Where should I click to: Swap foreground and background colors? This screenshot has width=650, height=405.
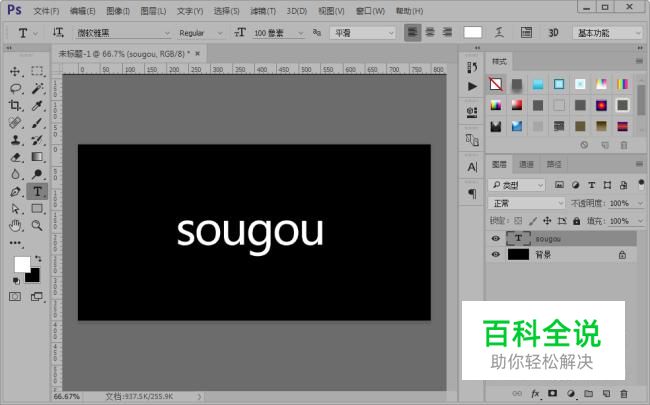click(x=38, y=259)
